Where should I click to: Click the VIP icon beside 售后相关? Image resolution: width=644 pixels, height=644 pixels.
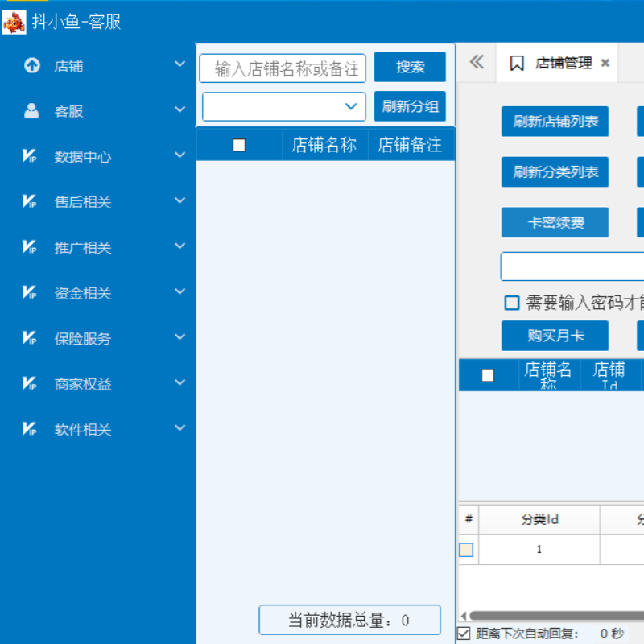coord(30,202)
